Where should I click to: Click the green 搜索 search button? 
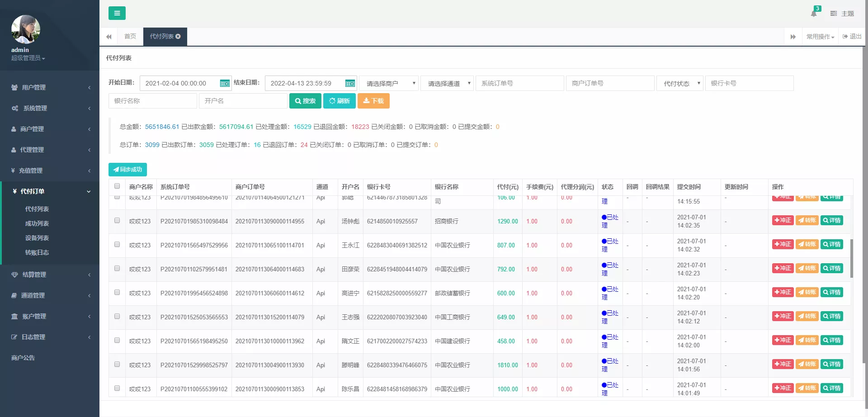[305, 101]
